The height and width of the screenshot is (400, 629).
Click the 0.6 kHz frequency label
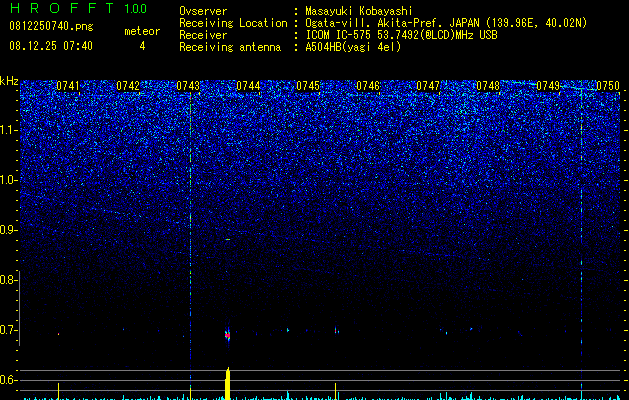[8, 380]
